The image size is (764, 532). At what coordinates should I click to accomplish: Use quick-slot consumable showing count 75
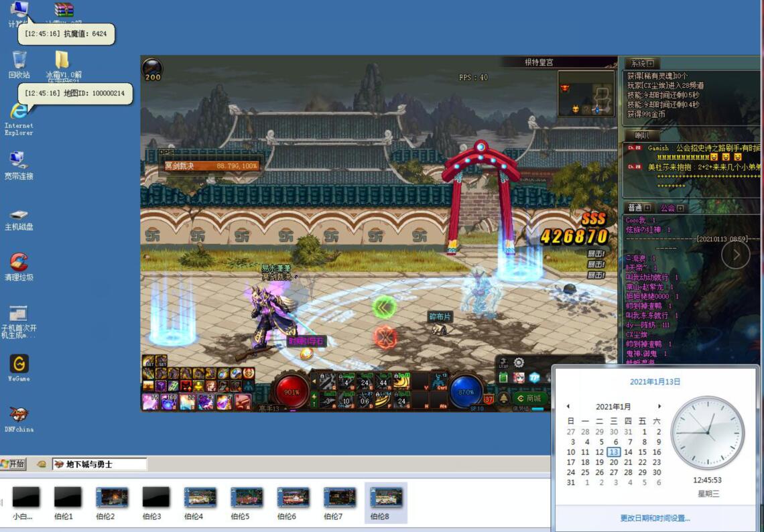(x=150, y=403)
